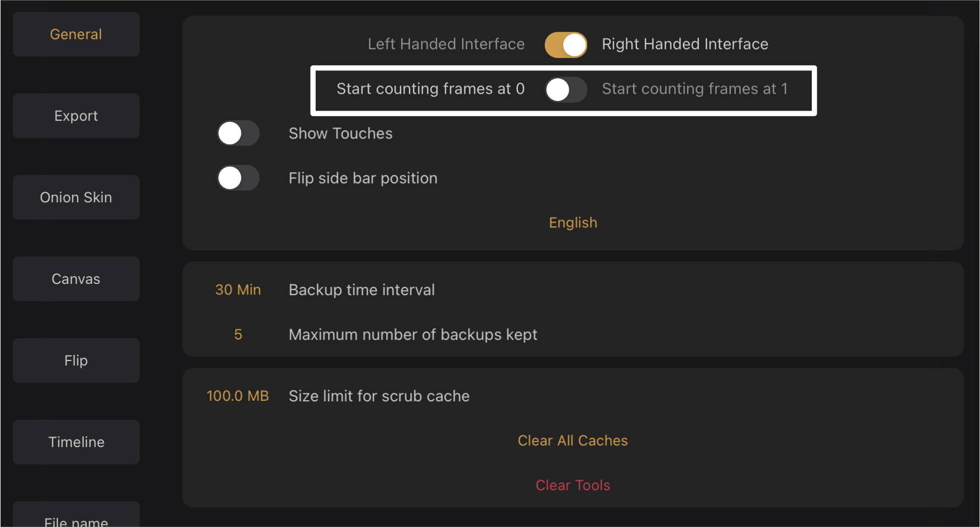Screen dimensions: 980x527
Task: Click the Left Handed Interface label
Action: [446, 44]
